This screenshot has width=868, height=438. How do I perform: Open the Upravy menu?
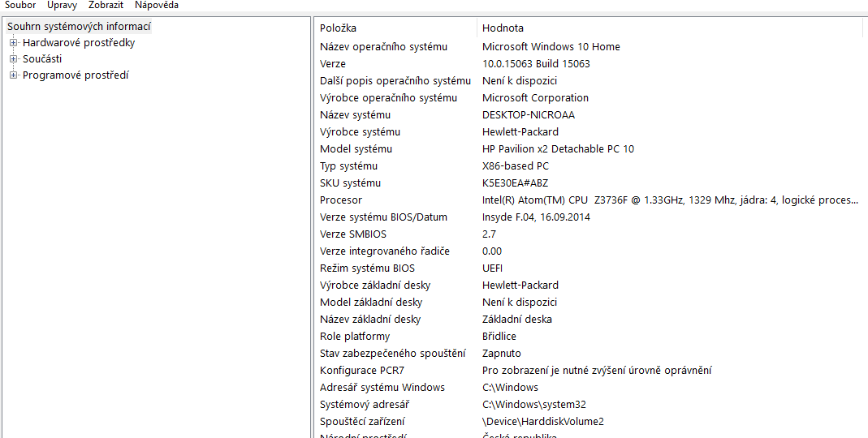62,5
